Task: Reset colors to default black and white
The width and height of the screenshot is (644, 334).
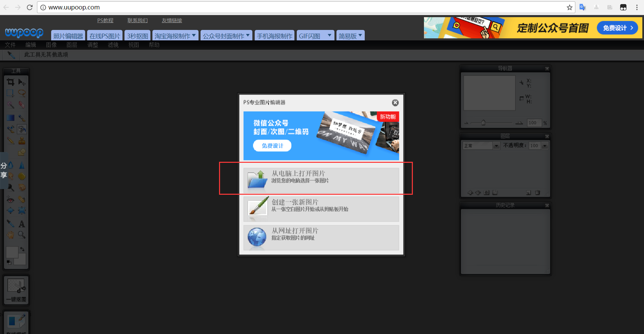Action: (x=9, y=262)
